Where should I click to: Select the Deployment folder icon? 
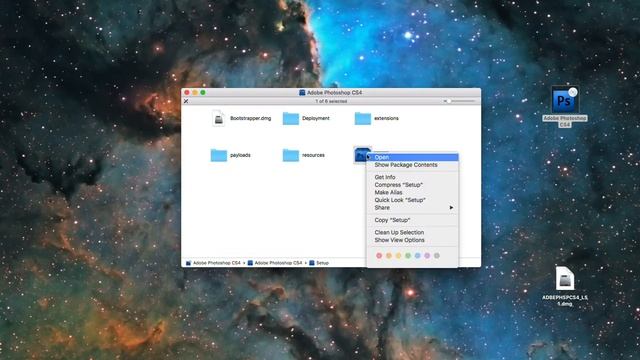(291, 118)
